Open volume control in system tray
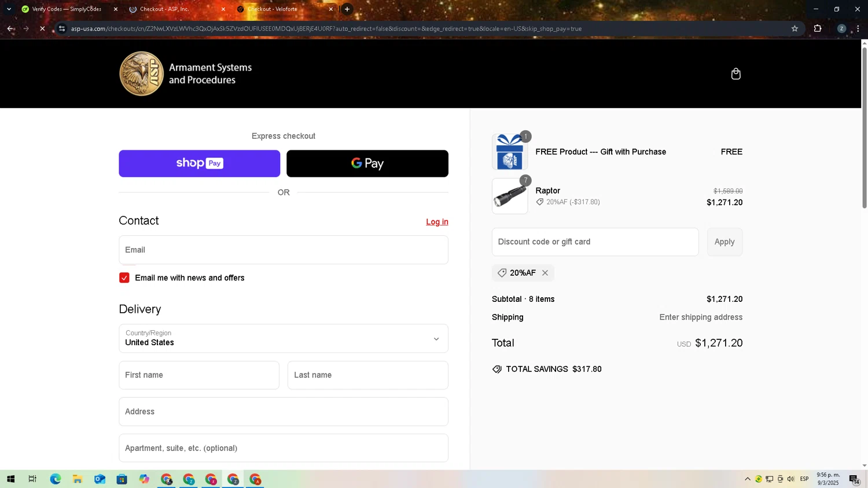The width and height of the screenshot is (868, 488). 791,479
